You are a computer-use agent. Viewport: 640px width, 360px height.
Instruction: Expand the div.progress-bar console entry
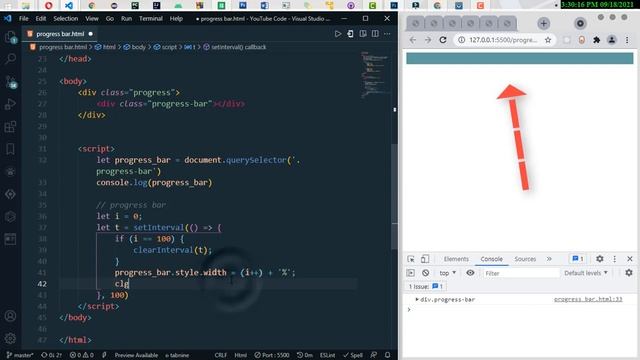[x=417, y=300]
